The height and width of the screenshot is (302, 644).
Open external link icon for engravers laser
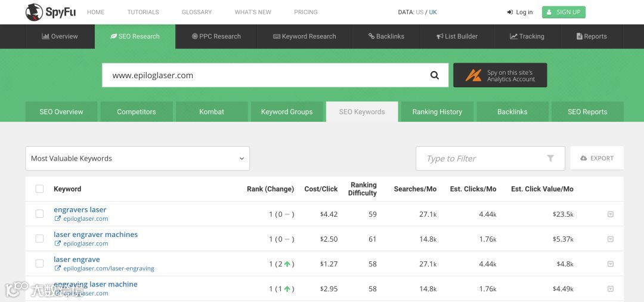pos(58,218)
